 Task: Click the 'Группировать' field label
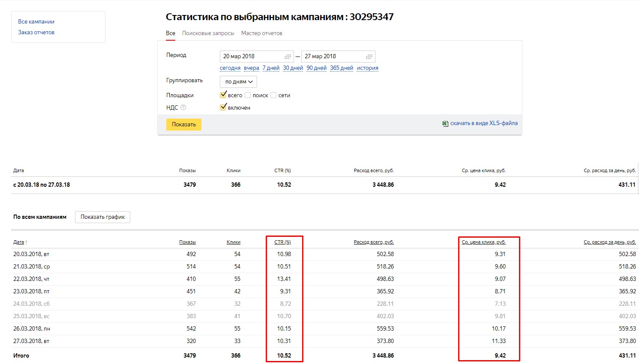(x=184, y=81)
